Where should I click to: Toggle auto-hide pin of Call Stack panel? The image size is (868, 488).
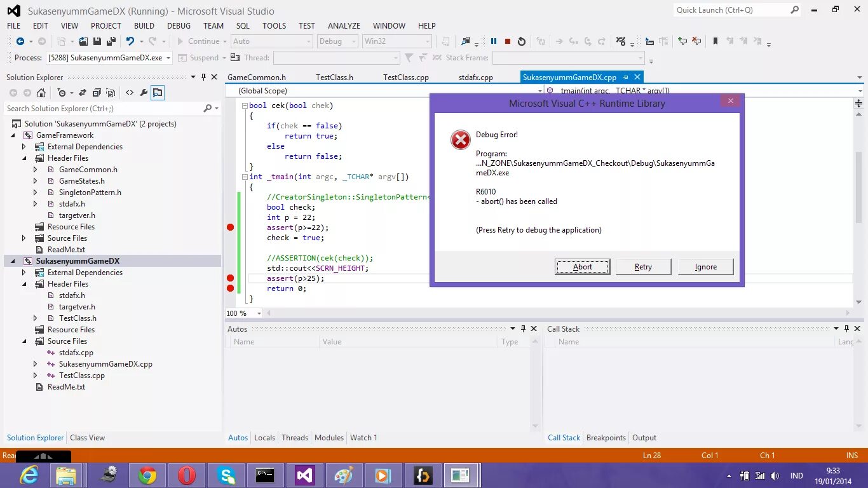click(846, 329)
